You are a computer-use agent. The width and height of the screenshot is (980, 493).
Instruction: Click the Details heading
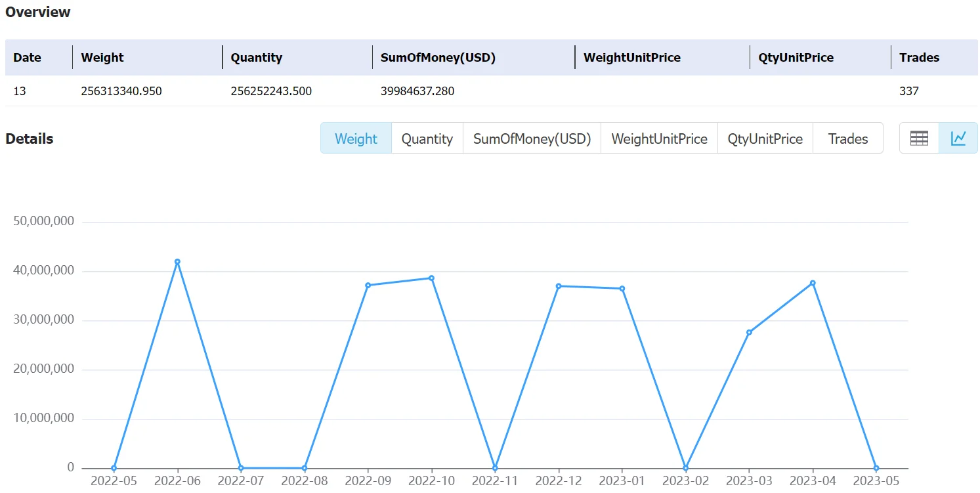(x=30, y=139)
